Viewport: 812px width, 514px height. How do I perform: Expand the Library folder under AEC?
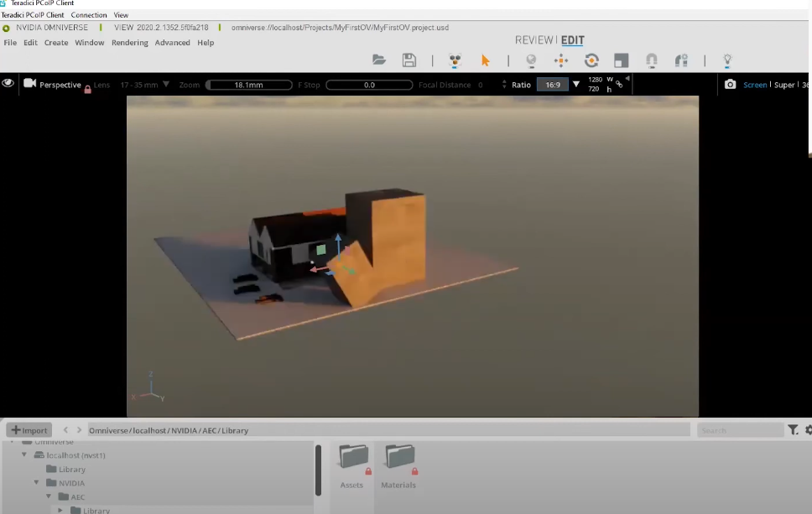pos(60,510)
